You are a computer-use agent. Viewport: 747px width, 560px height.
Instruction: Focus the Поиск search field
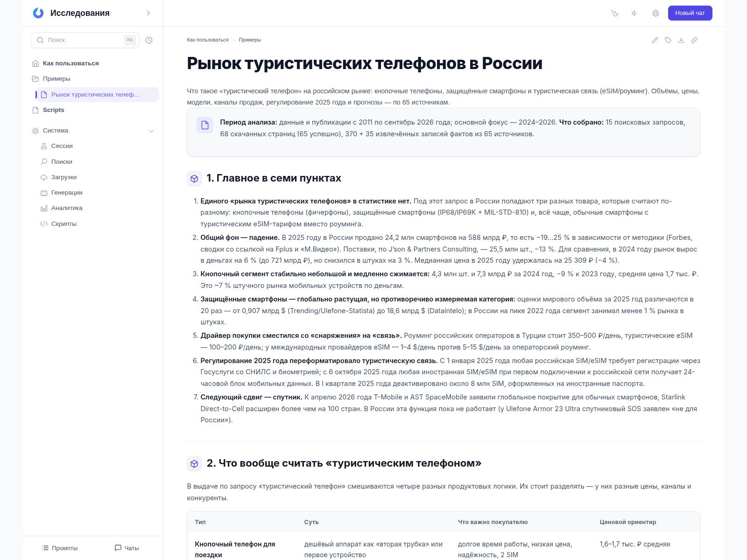click(x=85, y=40)
